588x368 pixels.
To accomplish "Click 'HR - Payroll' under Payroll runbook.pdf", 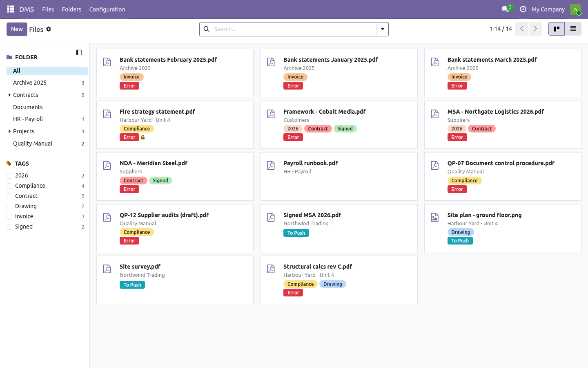I will point(297,172).
